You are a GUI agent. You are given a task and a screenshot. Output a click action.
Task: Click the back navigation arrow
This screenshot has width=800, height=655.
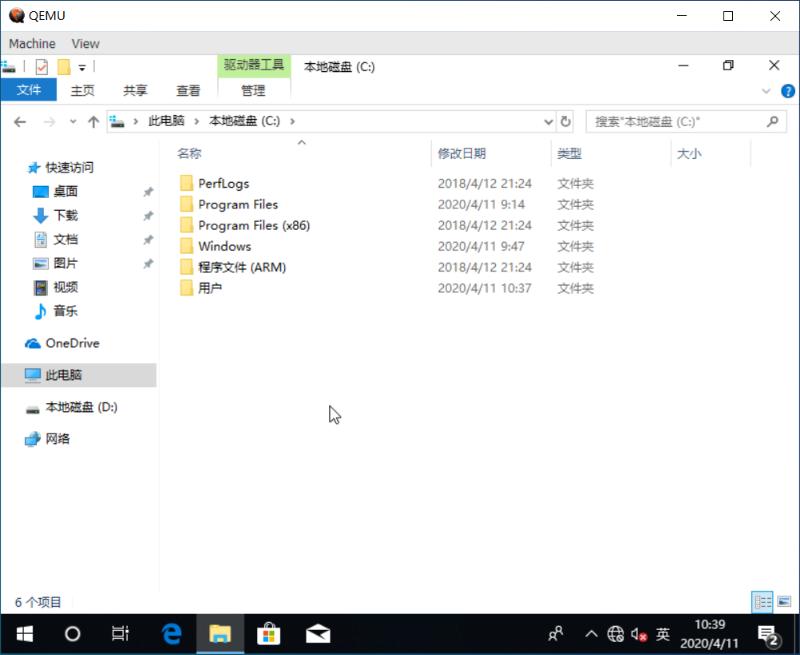pyautogui.click(x=20, y=121)
